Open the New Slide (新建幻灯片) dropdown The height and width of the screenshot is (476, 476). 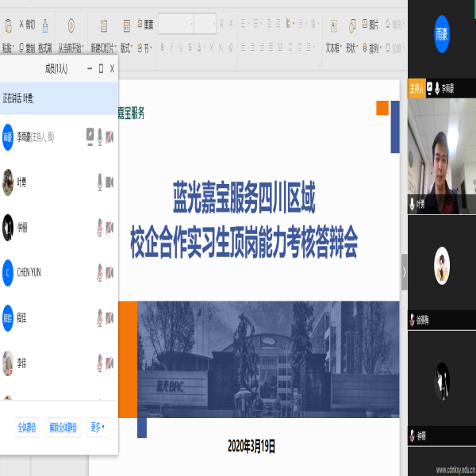click(103, 48)
